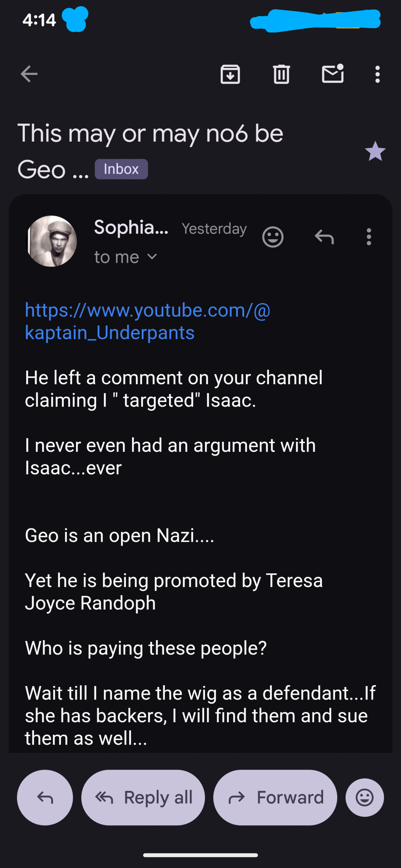Tap the sender name Sophia
The width and height of the screenshot is (401, 868).
pyautogui.click(x=131, y=227)
